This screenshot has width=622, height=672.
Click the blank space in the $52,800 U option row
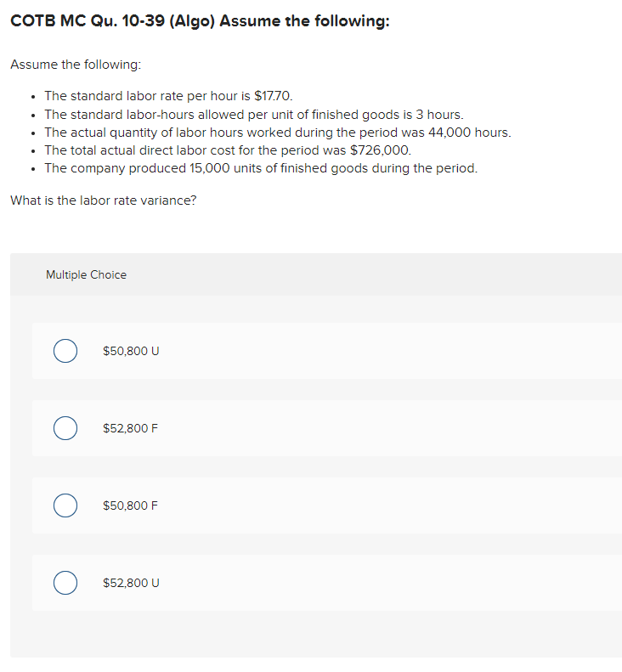coord(386,583)
